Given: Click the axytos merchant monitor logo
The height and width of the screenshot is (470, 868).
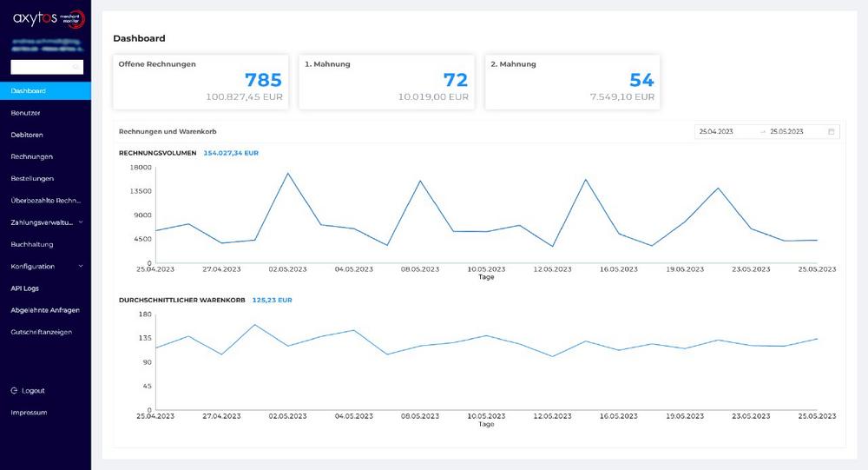Looking at the screenshot, I should coord(49,18).
